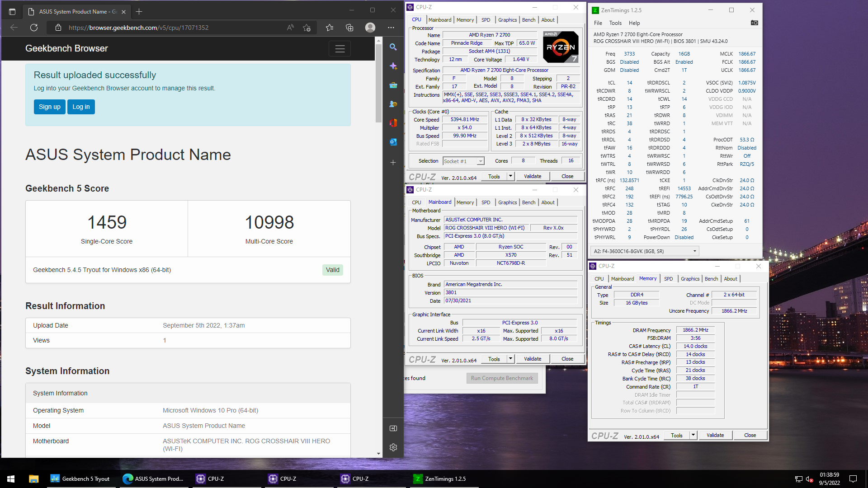868x488 pixels.
Task: Close the ASUS System Product Name tab
Action: 123,12
